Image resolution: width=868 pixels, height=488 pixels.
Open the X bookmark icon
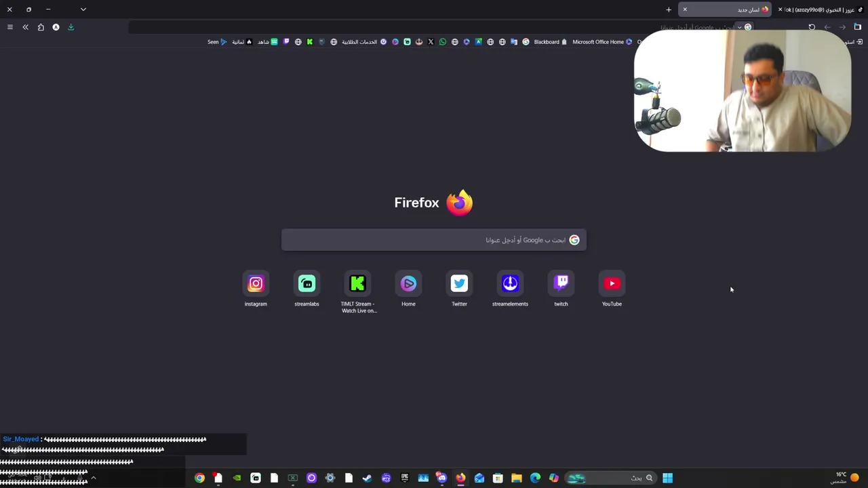click(x=431, y=42)
